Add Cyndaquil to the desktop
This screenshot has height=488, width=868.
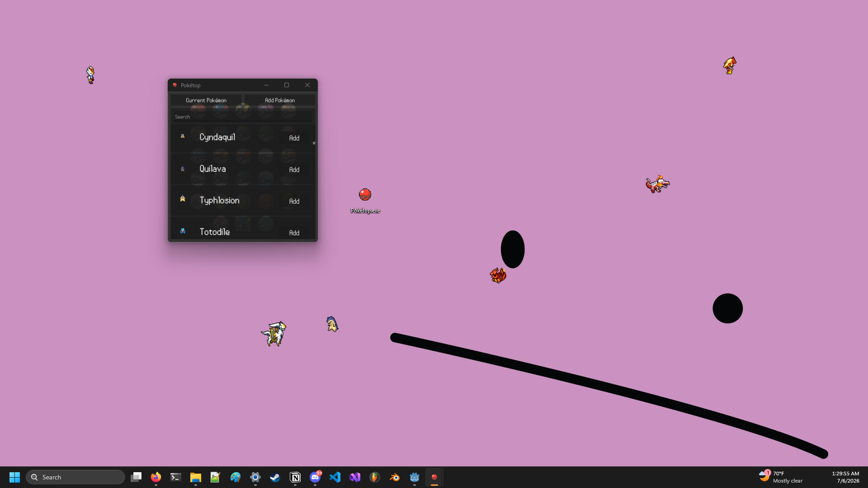(x=294, y=138)
